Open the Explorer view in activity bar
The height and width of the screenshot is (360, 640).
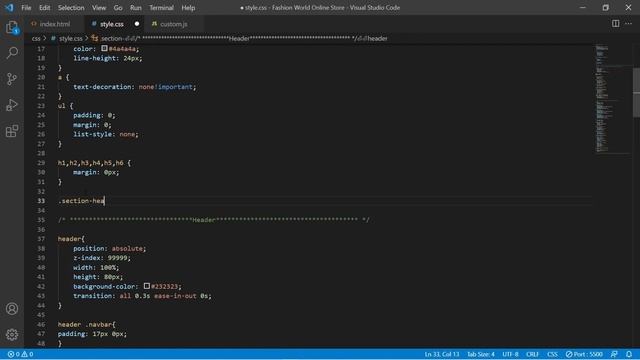pyautogui.click(x=12, y=27)
